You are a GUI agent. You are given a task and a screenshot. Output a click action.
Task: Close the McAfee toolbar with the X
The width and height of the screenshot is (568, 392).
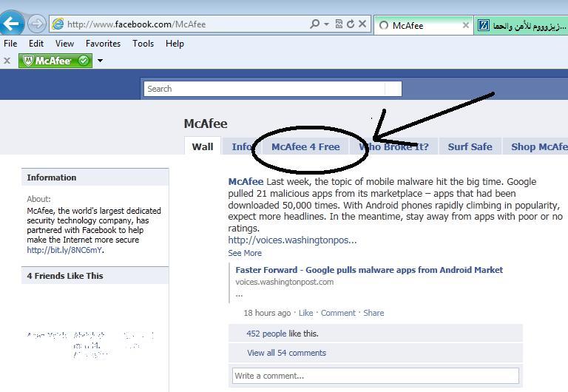(x=7, y=61)
